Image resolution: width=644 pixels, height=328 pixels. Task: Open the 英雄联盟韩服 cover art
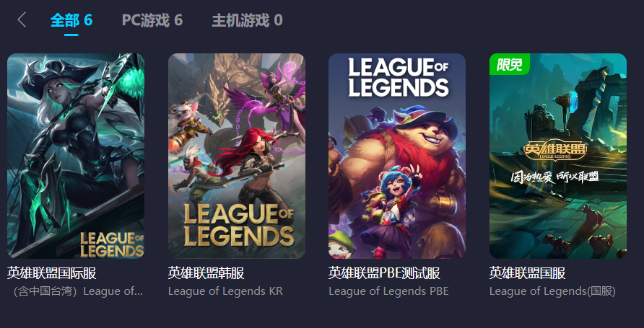(x=237, y=156)
